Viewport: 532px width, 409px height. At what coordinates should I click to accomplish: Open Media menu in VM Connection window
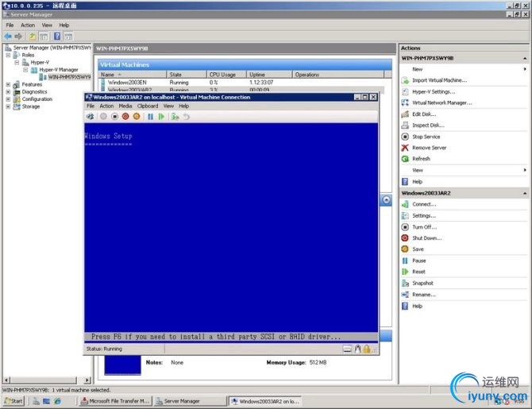125,106
